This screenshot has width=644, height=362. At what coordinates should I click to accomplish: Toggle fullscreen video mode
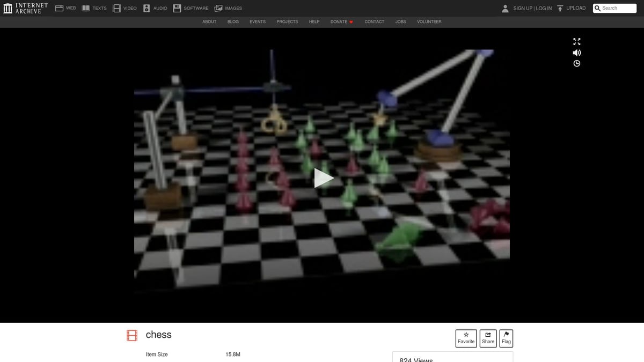click(x=577, y=41)
